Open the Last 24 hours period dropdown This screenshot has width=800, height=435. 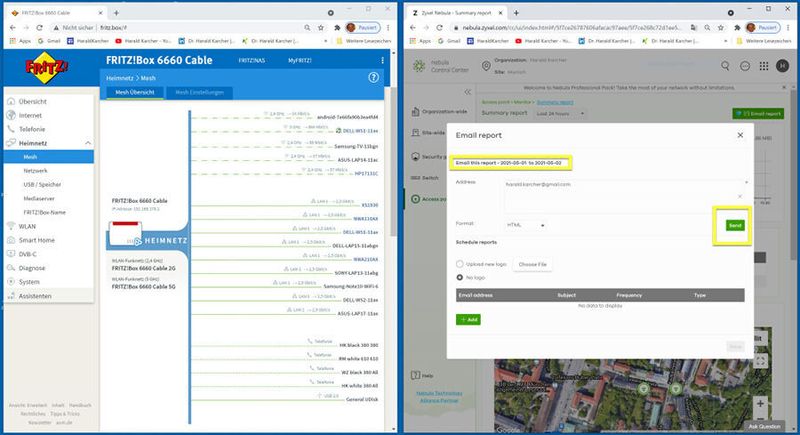[560, 113]
